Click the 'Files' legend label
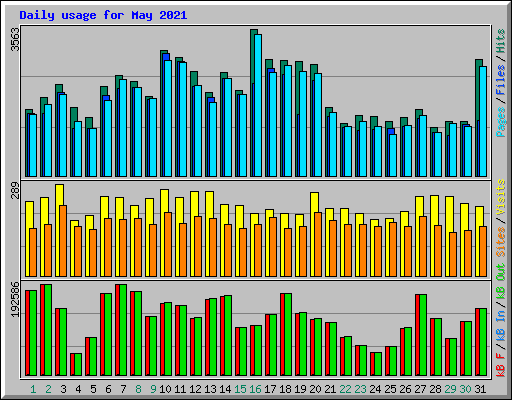 [501, 80]
